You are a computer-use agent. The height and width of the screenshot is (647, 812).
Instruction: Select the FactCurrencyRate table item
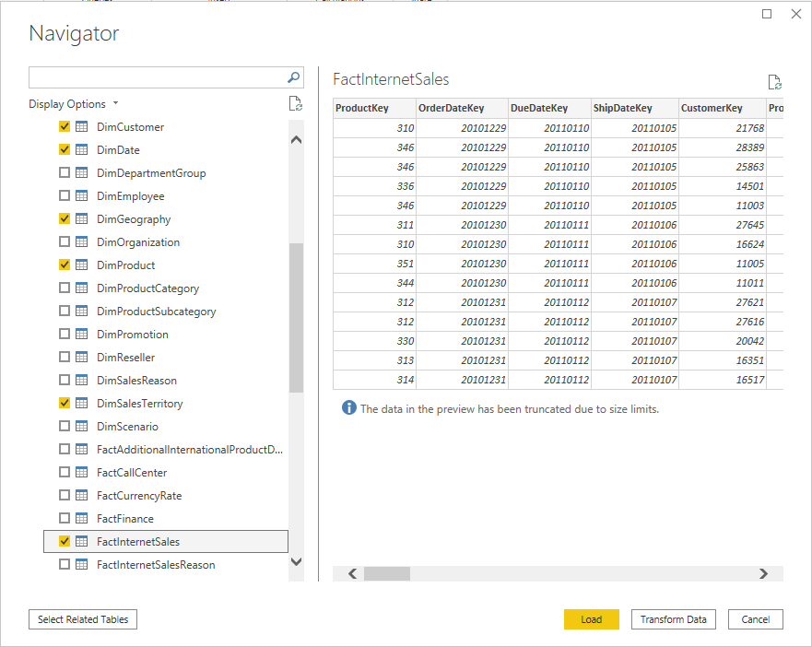click(x=139, y=496)
